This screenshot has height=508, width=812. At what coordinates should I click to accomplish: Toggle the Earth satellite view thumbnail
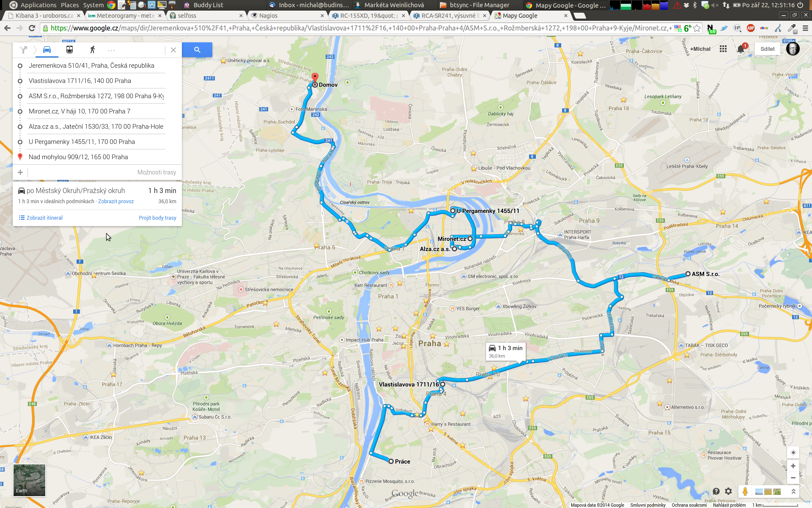coord(29,480)
